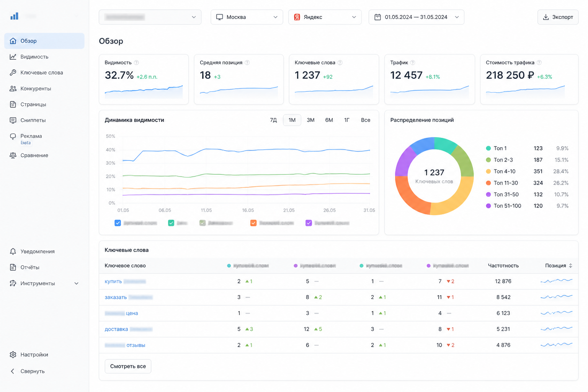
Task: Expand the Инструменты sidebar section
Action: (x=44, y=283)
